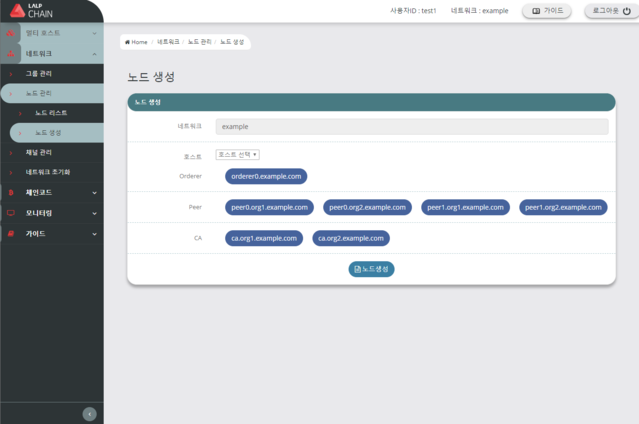Open 채널 관리 in sidebar

[x=39, y=152]
